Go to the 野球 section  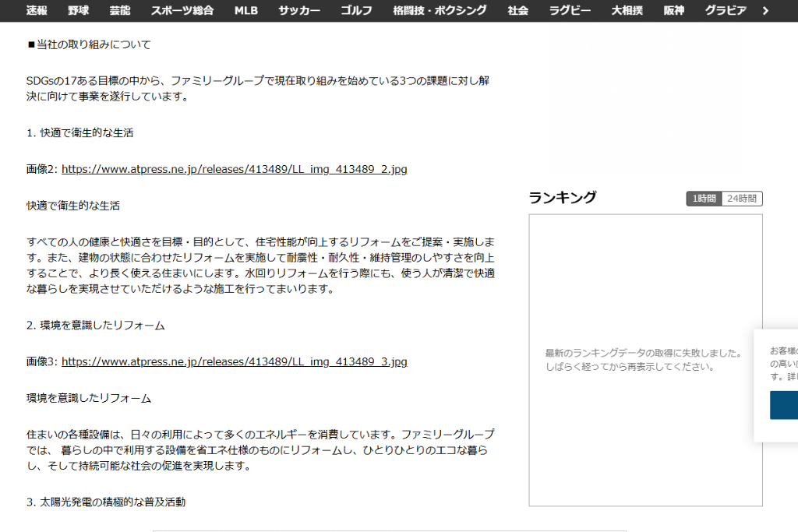point(79,10)
